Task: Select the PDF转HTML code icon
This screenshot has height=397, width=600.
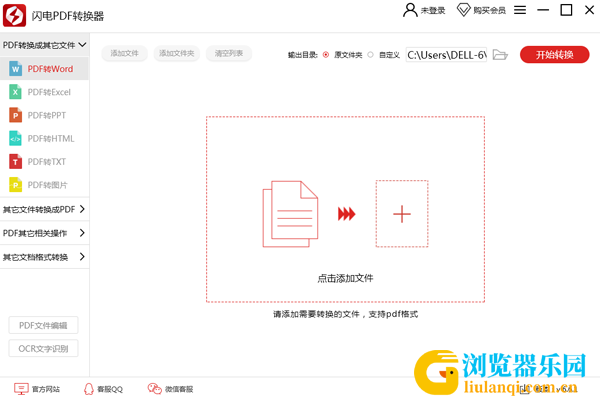Action: [x=15, y=139]
